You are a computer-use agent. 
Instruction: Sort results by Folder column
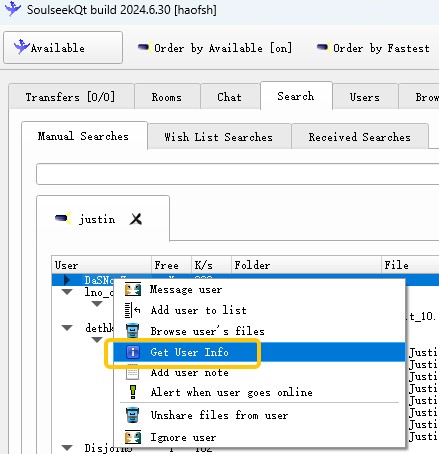point(306,265)
